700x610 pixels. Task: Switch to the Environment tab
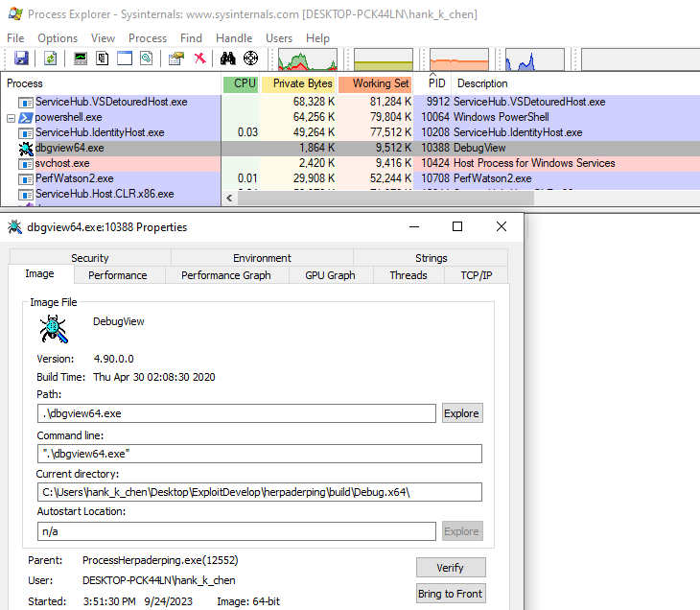(x=262, y=258)
